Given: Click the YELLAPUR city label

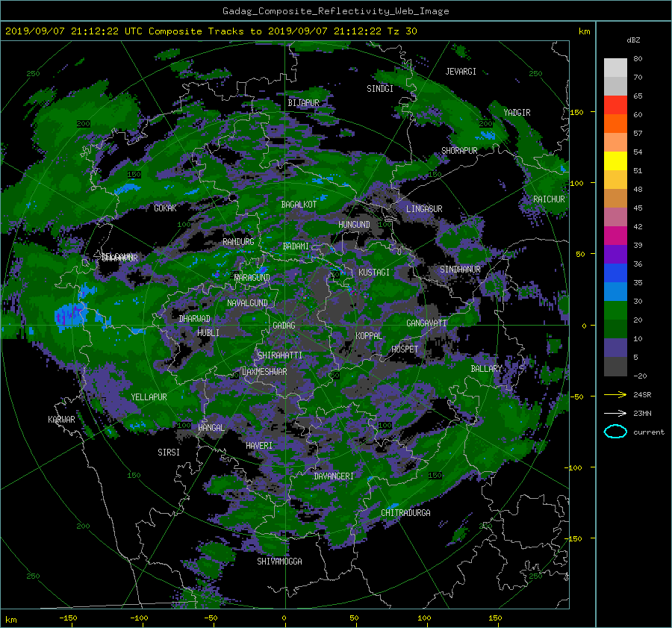Looking at the screenshot, I should (x=149, y=397).
